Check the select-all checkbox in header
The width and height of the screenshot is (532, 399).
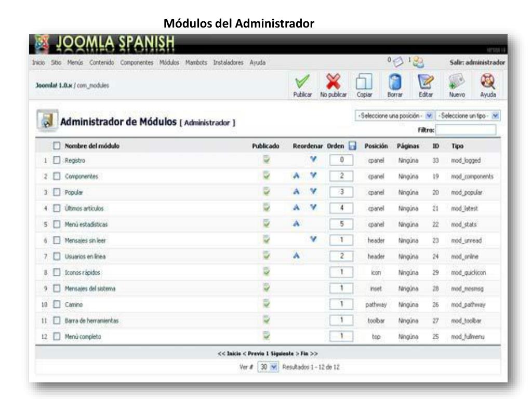coord(57,146)
